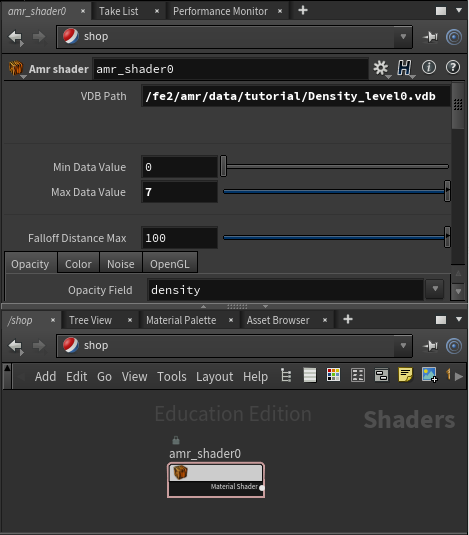
Task: Open the gear settings menu for Amr shader
Action: click(381, 68)
